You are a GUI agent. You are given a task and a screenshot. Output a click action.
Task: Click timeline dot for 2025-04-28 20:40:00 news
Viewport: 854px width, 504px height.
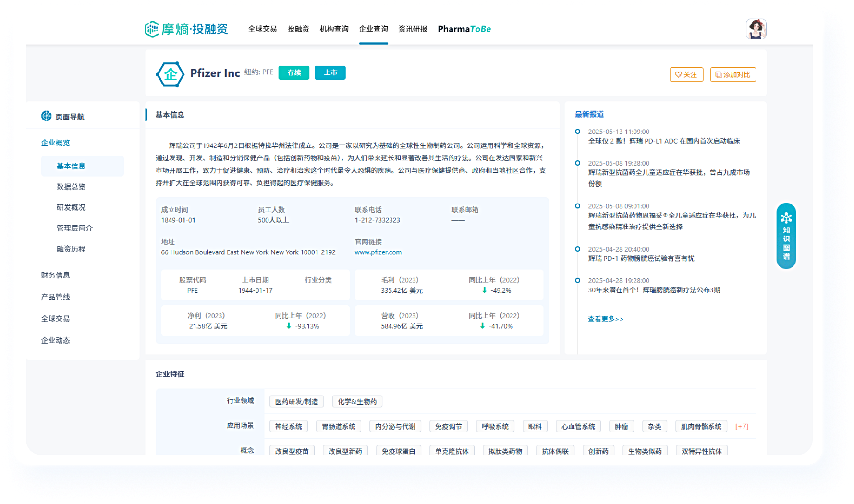tap(577, 249)
